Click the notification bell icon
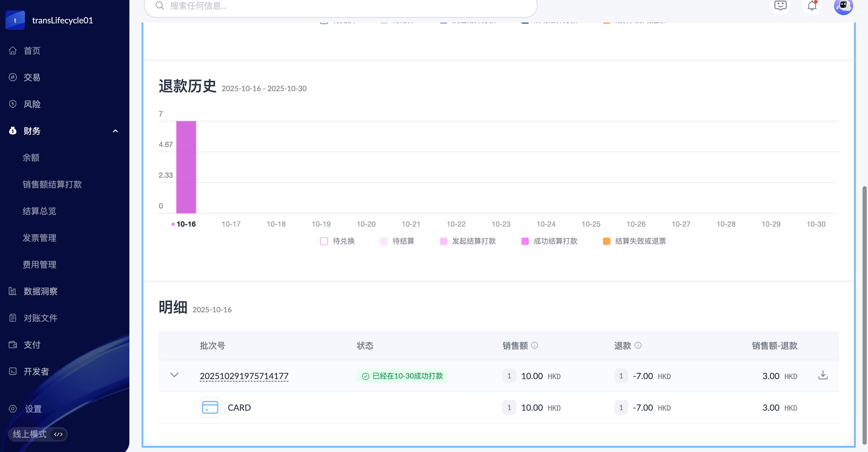 [812, 6]
